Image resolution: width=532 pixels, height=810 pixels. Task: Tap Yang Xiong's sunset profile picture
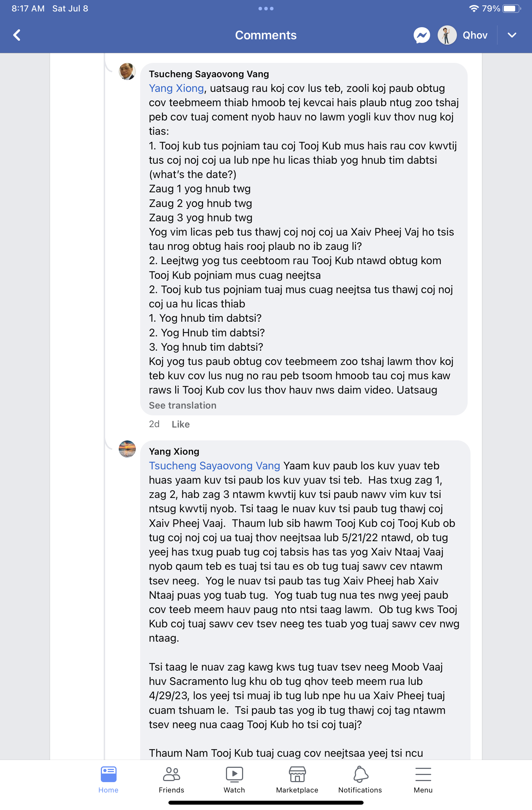pyautogui.click(x=127, y=449)
